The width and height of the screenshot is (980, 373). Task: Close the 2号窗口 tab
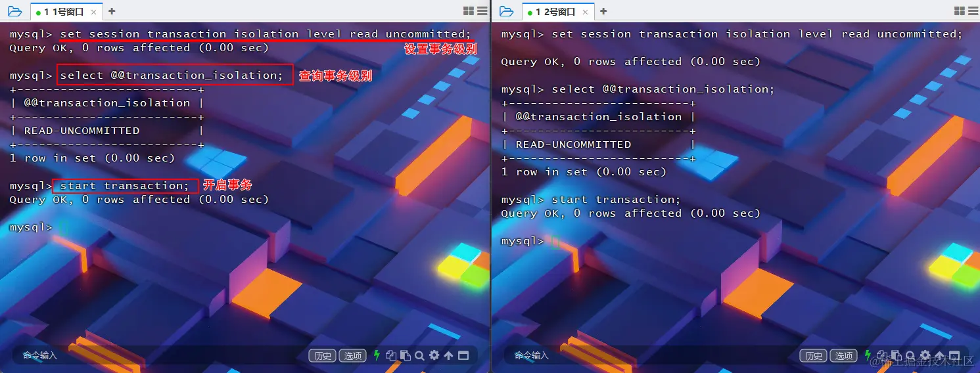pos(585,11)
